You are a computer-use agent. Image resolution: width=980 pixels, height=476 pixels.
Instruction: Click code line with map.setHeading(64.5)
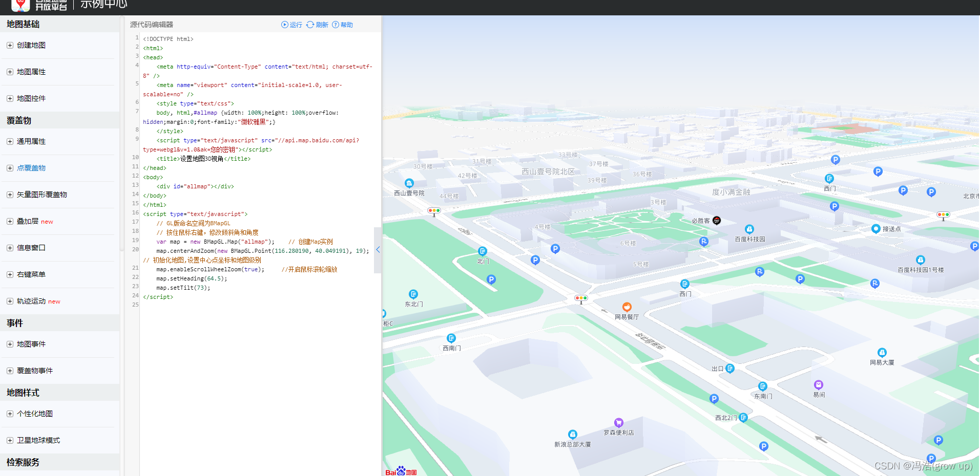point(192,278)
